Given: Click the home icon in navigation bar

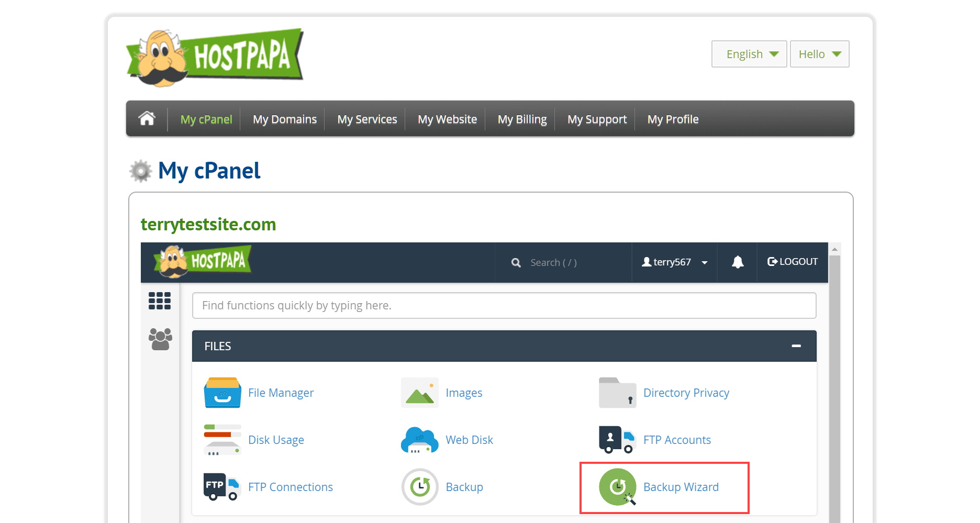Looking at the screenshot, I should [x=147, y=118].
